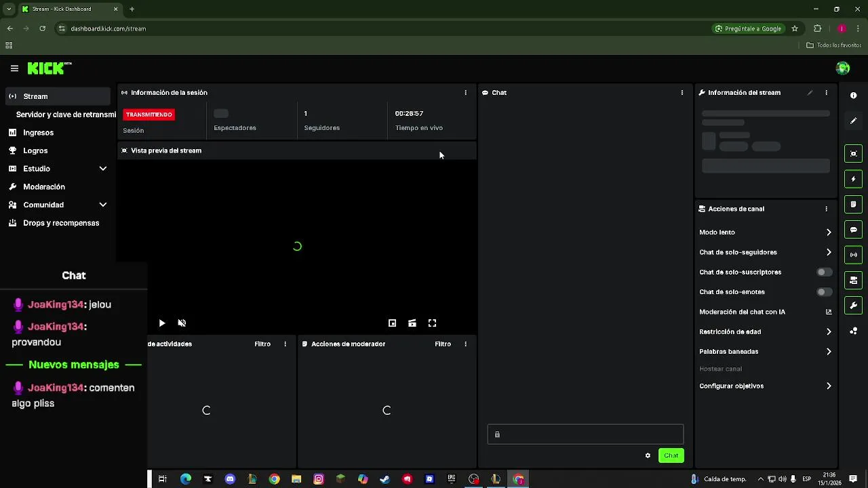Screen dimensions: 868x488
Task: Expand Configurar objetivos settings
Action: pos(766,386)
